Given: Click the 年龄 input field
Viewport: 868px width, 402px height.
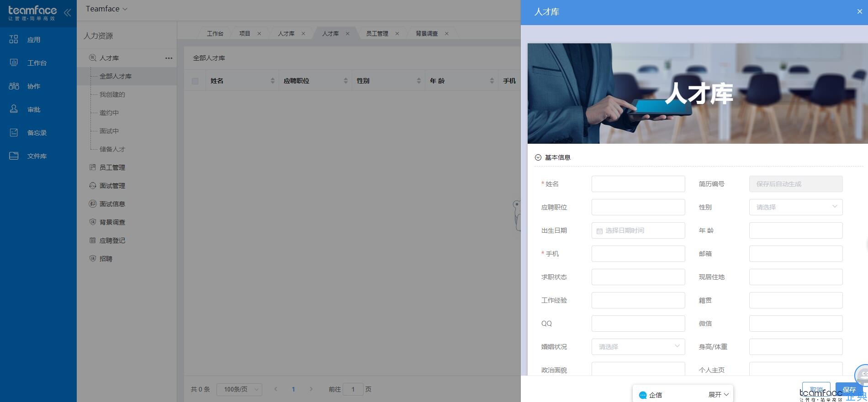Looking at the screenshot, I should [796, 230].
